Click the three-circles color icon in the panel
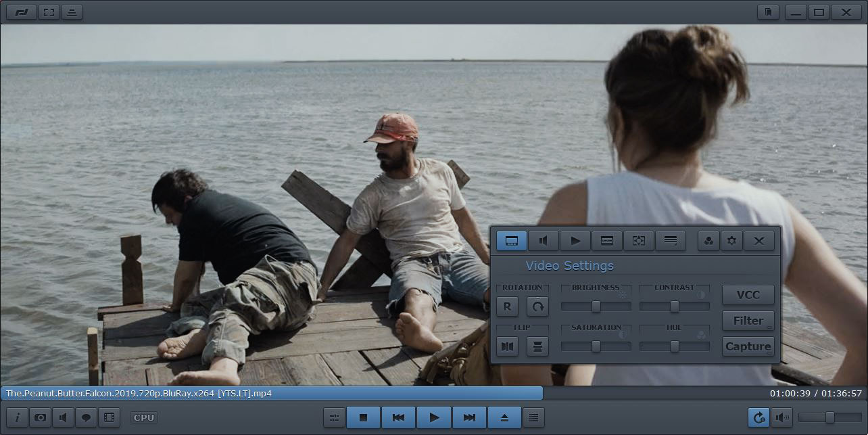This screenshot has height=435, width=868. point(708,241)
